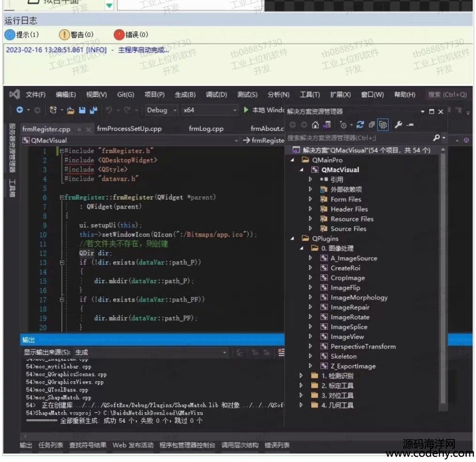
Task: Start the local Windows debugger with green play
Action: pos(246,110)
